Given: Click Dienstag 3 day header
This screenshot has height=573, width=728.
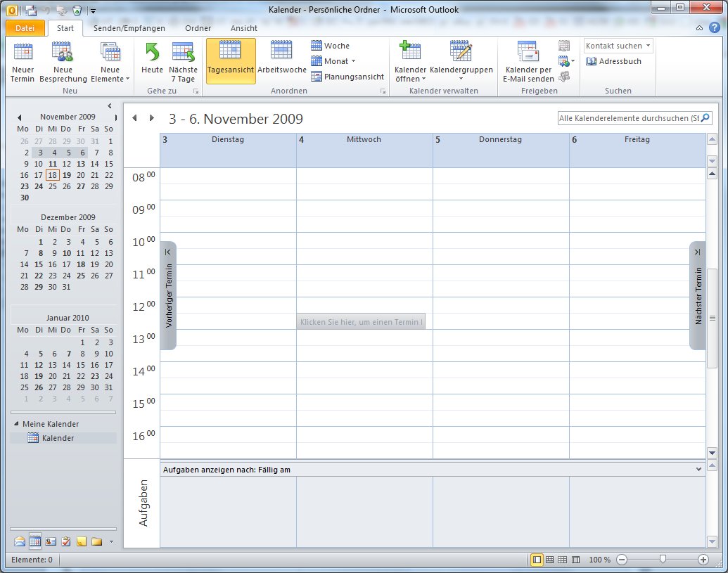Looking at the screenshot, I should click(228, 150).
